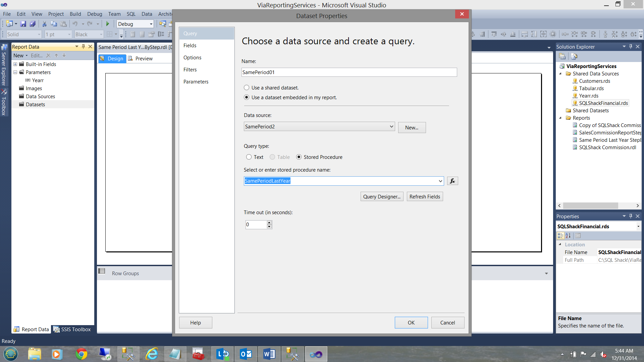644x362 pixels.
Task: Open Chrome from the taskbar
Action: [x=81, y=354]
